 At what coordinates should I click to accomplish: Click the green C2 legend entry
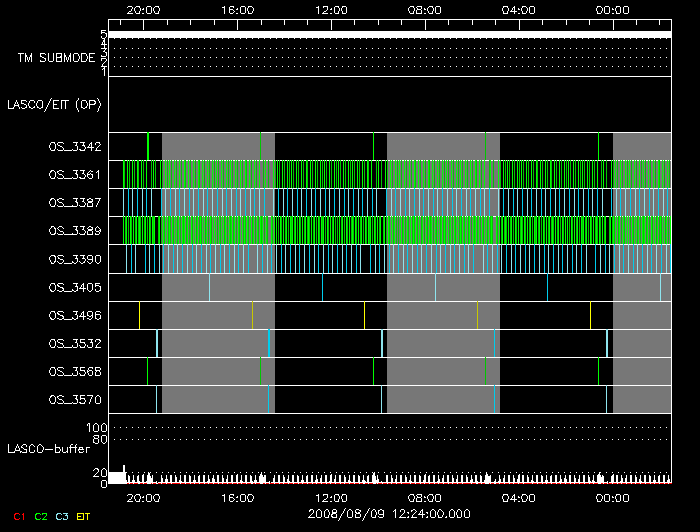pyautogui.click(x=41, y=515)
